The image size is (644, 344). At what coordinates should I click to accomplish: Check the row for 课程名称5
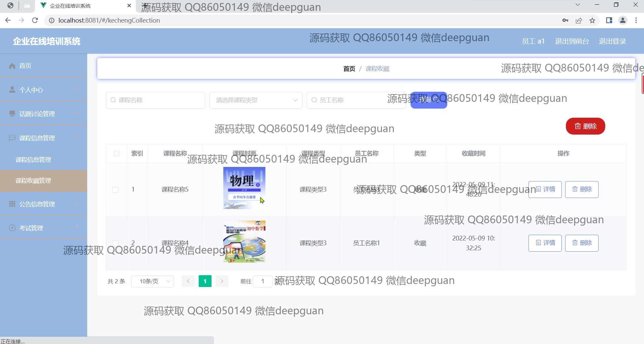point(116,190)
